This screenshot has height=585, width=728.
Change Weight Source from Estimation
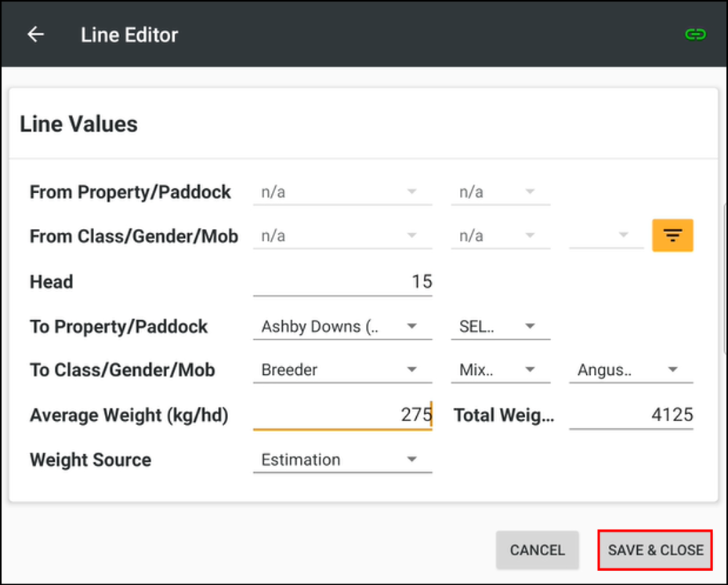coord(342,460)
